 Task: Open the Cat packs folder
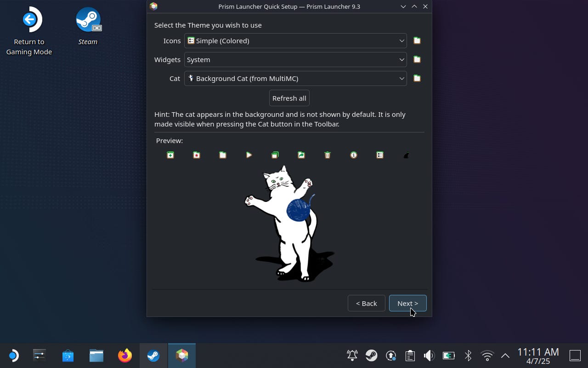(x=417, y=78)
